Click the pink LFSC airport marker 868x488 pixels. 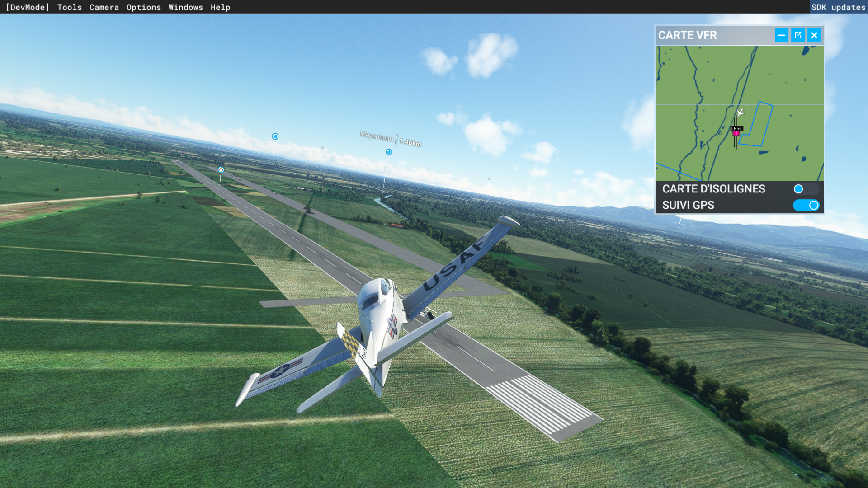pyautogui.click(x=736, y=133)
